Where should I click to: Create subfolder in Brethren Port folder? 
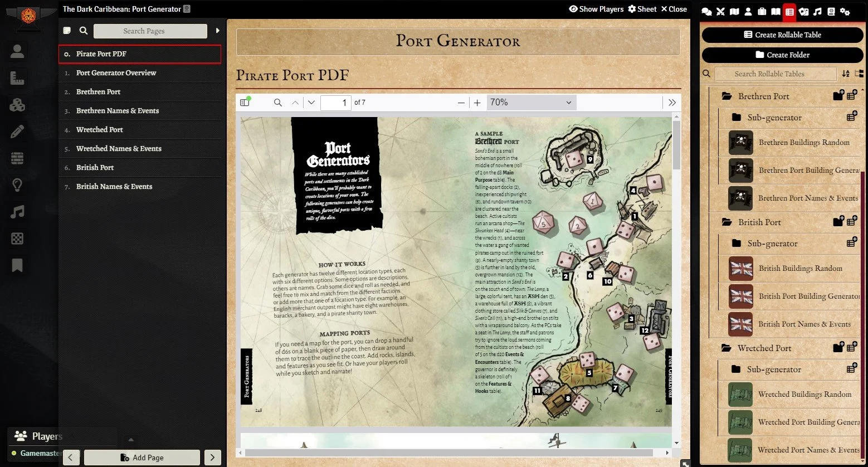pyautogui.click(x=838, y=95)
